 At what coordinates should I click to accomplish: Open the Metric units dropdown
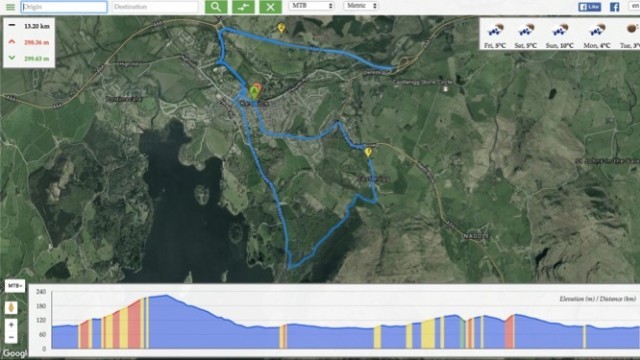click(x=361, y=6)
